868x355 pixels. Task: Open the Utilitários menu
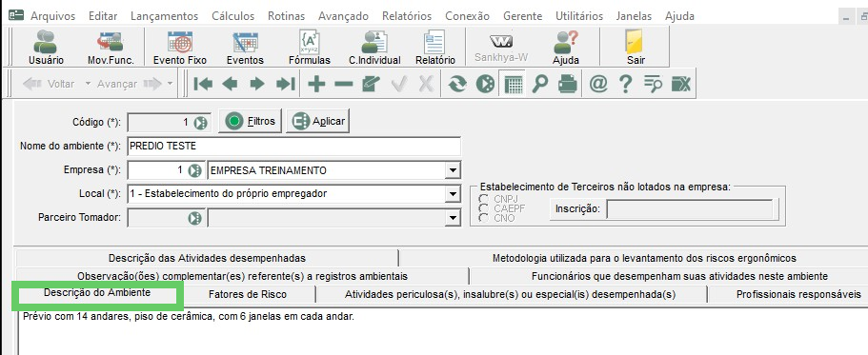(x=579, y=16)
